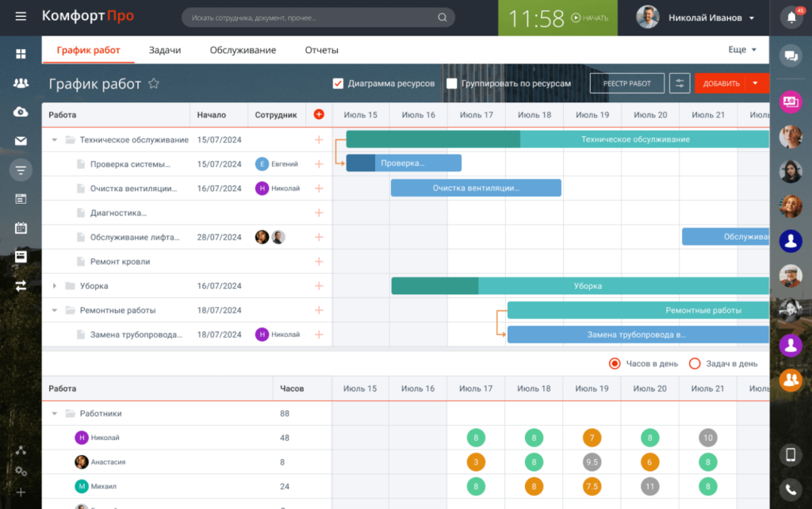Collapse the Техническое обслуживание group
Image resolution: width=812 pixels, height=509 pixels.
tap(55, 140)
